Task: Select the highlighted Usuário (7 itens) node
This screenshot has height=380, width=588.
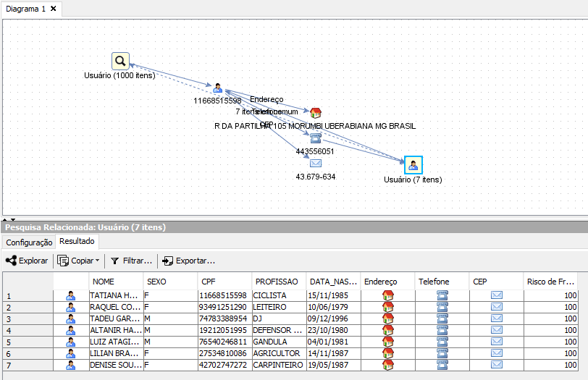Action: click(x=413, y=165)
